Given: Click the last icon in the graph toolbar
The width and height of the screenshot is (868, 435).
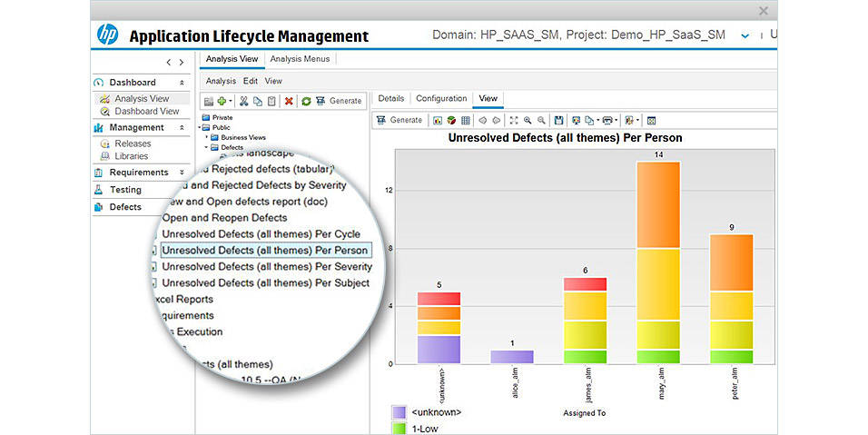Looking at the screenshot, I should 652,120.
